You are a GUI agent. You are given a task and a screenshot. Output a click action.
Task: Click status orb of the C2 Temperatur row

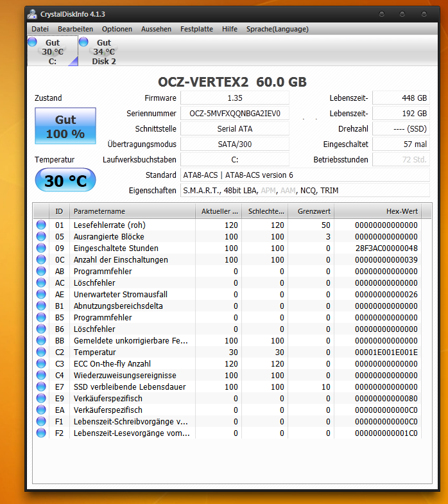[x=41, y=352]
